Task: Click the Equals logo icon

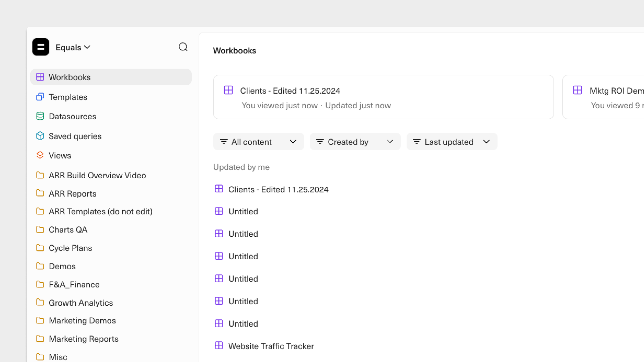Action: (41, 47)
